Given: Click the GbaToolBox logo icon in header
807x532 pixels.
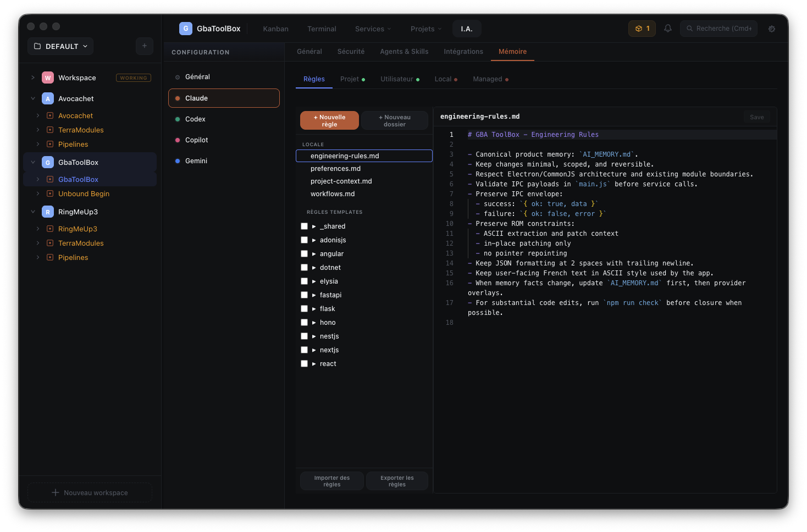Looking at the screenshot, I should (186, 29).
